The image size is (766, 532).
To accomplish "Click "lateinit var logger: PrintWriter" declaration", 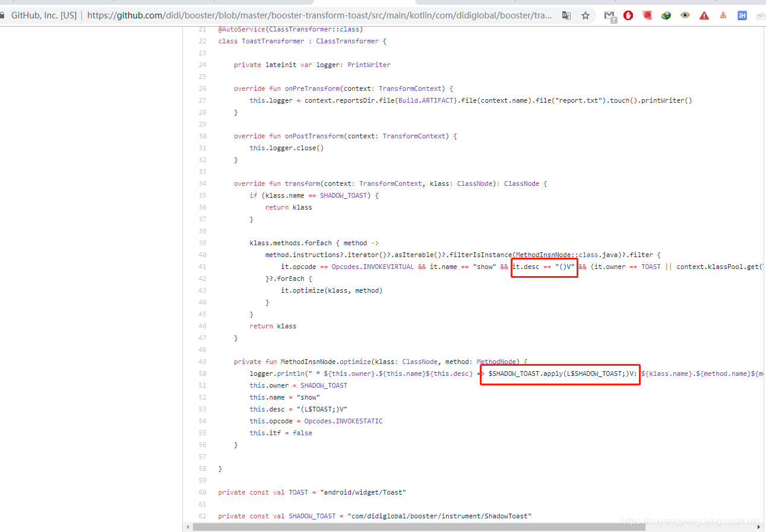I will click(328, 65).
